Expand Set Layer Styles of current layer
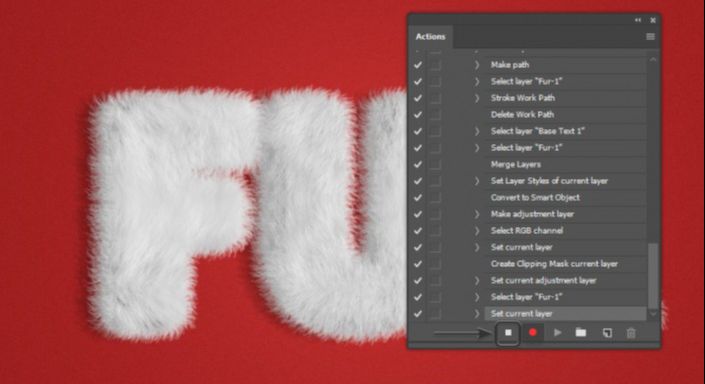Viewport: 705px width, 384px height. pos(477,181)
